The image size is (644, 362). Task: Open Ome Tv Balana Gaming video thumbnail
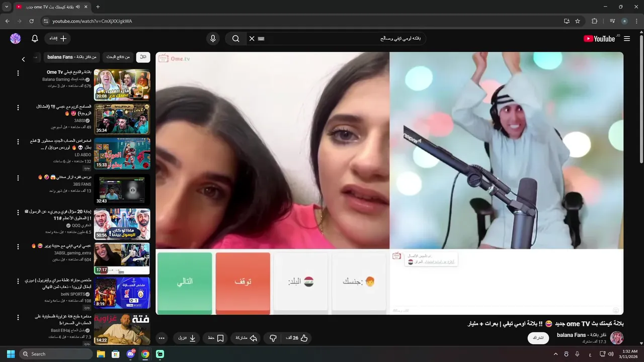point(122,84)
